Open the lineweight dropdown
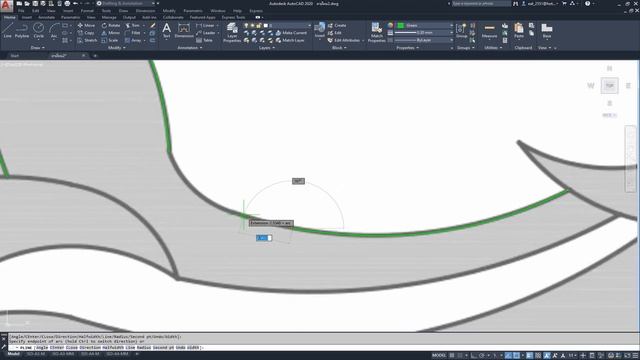This screenshot has height=360, width=640. tap(424, 33)
